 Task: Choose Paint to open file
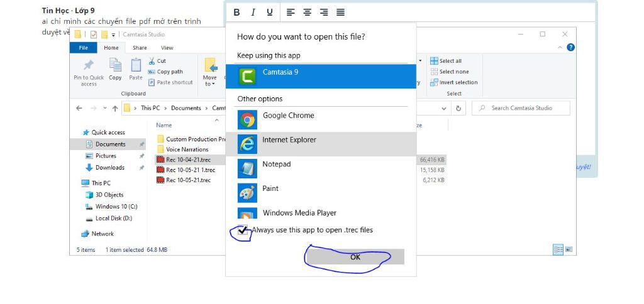click(321, 192)
